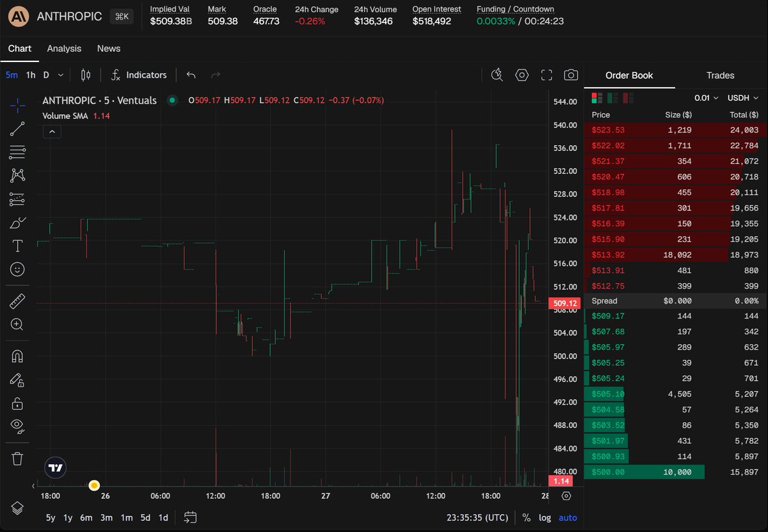This screenshot has height=532, width=768.
Task: Select the XABCD pattern tool
Action: 17,175
